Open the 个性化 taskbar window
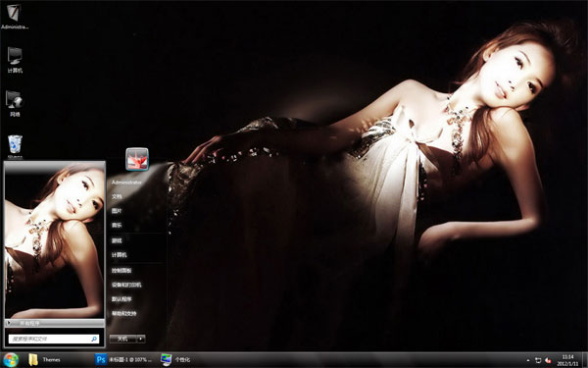 176,360
